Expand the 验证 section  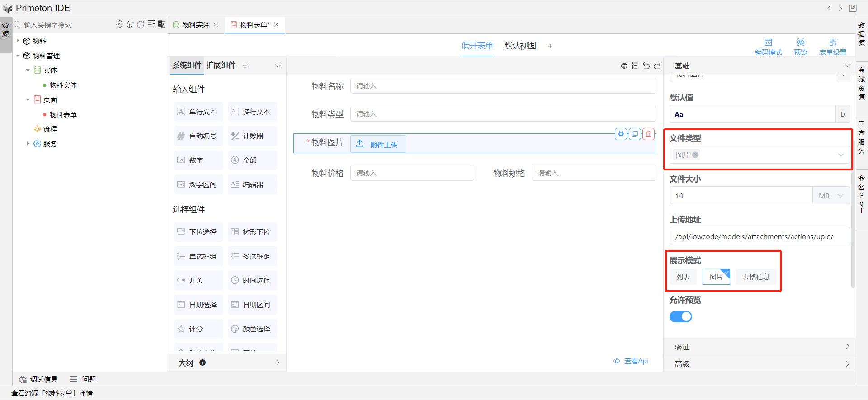[x=759, y=347]
